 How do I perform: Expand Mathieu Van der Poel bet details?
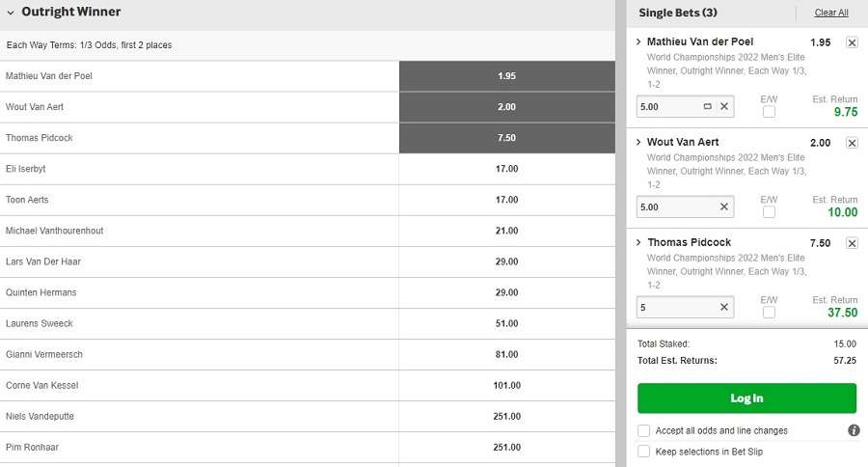(x=638, y=41)
